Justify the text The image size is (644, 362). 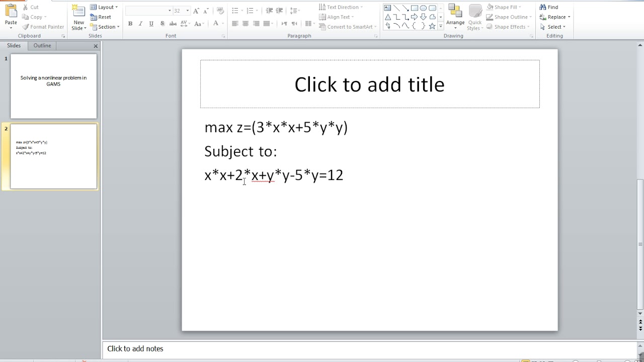[x=267, y=24]
